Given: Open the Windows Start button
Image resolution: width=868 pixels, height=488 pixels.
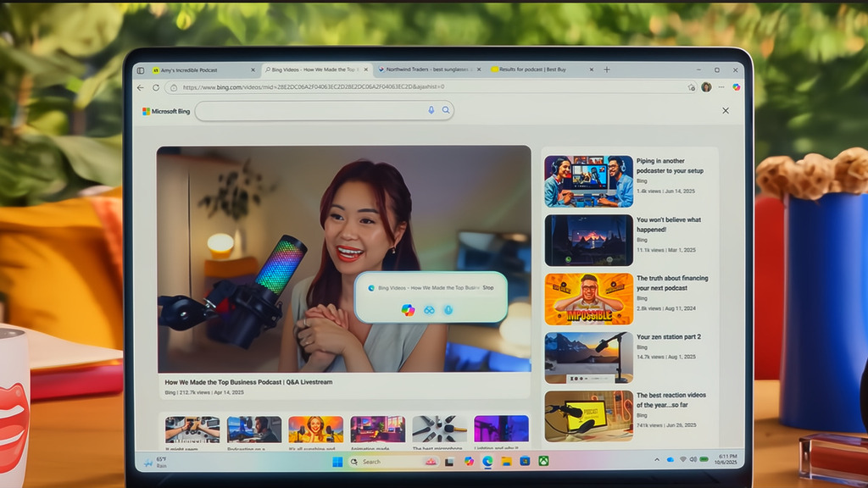Looking at the screenshot, I should tap(337, 462).
